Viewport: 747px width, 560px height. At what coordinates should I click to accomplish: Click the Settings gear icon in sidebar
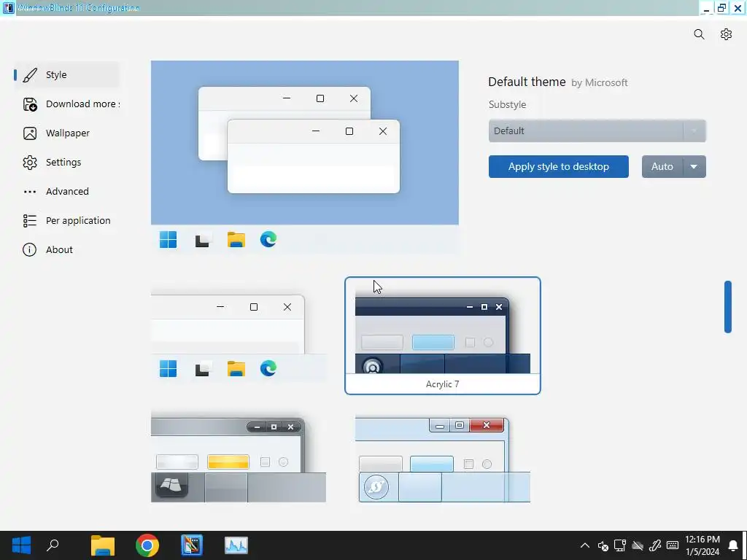tap(29, 163)
